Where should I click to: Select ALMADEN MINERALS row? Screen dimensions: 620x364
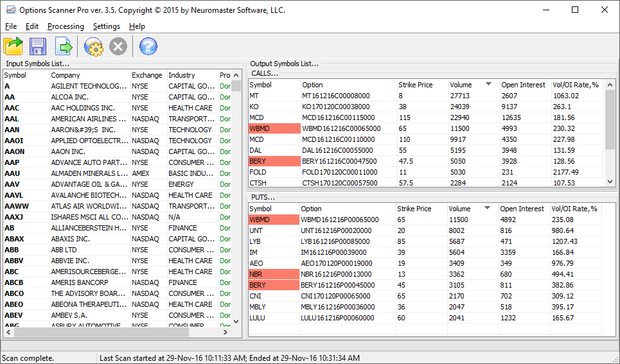(89, 173)
